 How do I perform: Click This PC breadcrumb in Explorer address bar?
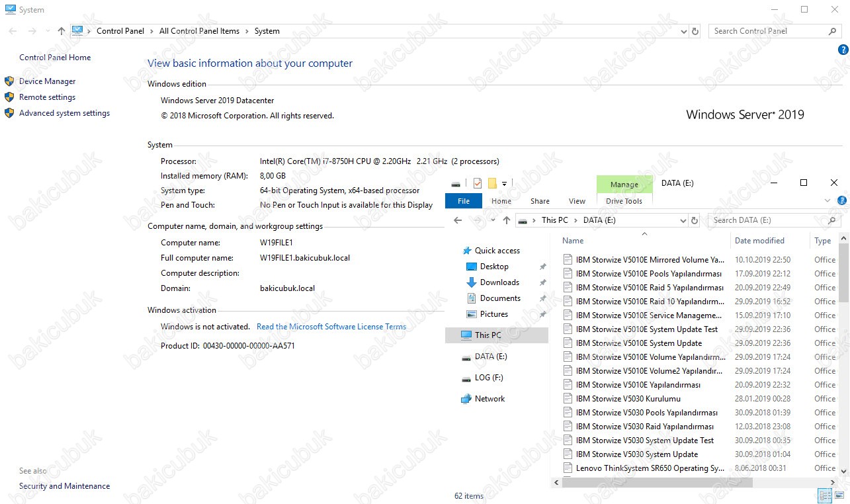point(554,220)
